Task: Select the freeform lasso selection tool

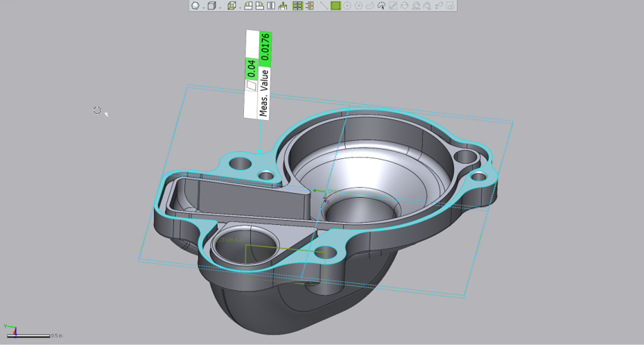Action: point(370,6)
